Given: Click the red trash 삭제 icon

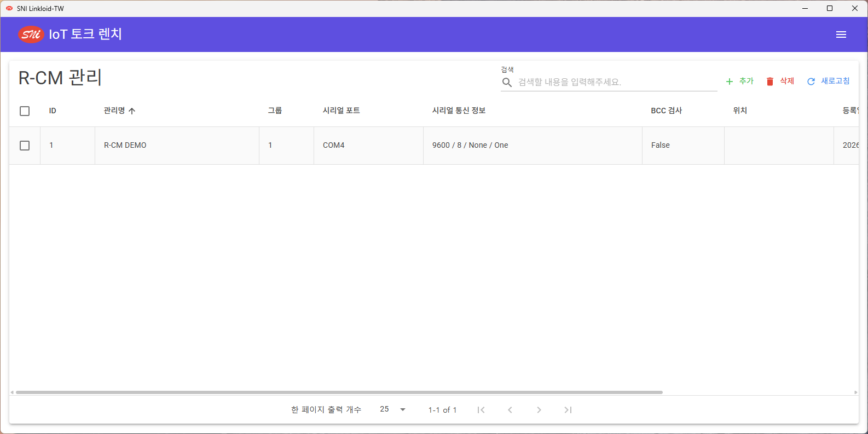Looking at the screenshot, I should [770, 82].
